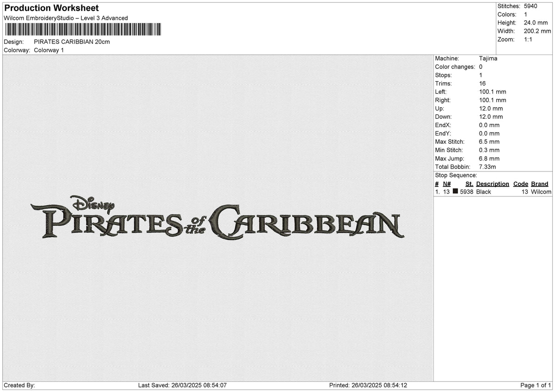Click the 'Code' column header
The height and width of the screenshot is (392, 555).
pyautogui.click(x=521, y=184)
